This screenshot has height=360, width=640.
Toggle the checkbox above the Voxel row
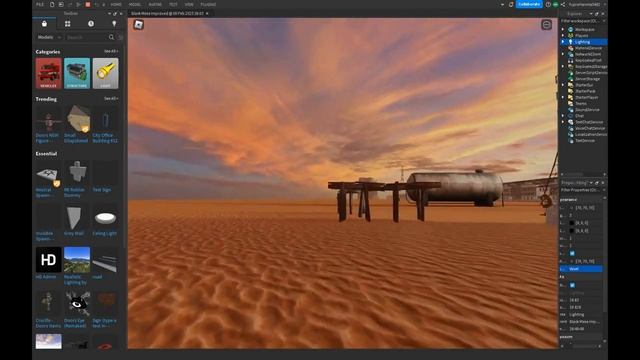pos(572,253)
